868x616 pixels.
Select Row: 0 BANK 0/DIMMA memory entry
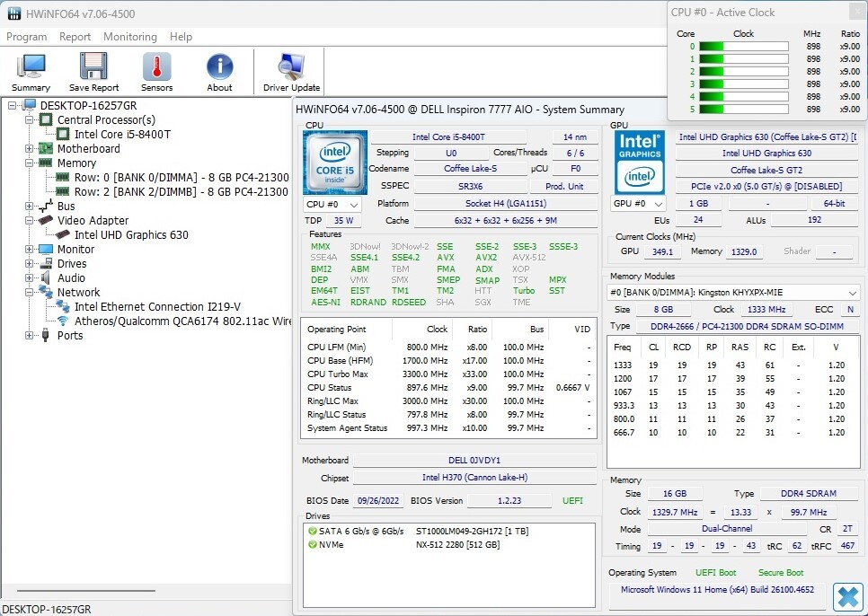182,178
